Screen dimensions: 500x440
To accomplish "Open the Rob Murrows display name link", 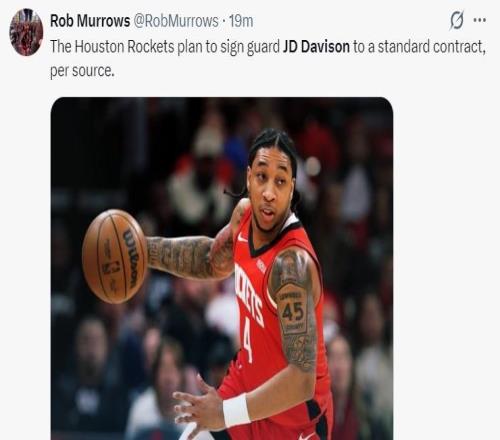I will (x=90, y=21).
